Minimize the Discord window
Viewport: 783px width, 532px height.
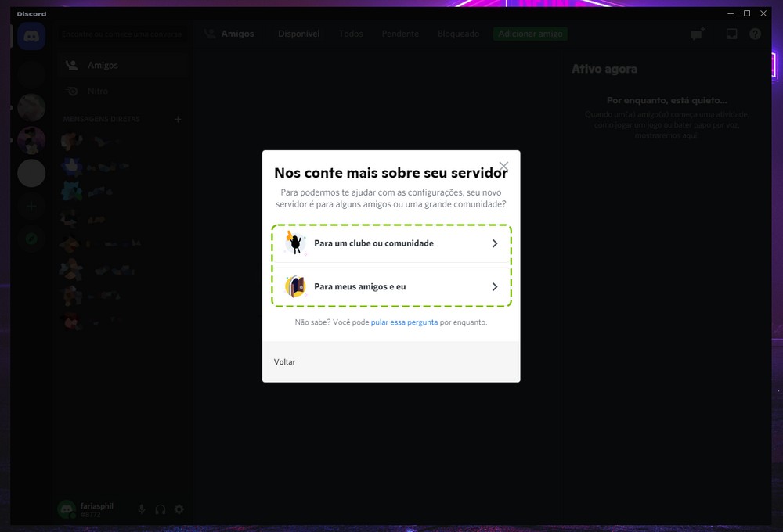(x=731, y=13)
